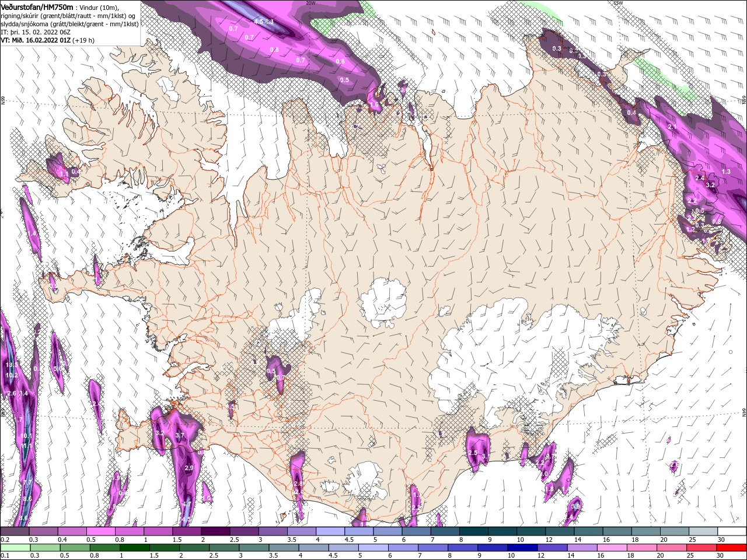Click the 'slydda/snjókoma' description line

(x=69, y=24)
